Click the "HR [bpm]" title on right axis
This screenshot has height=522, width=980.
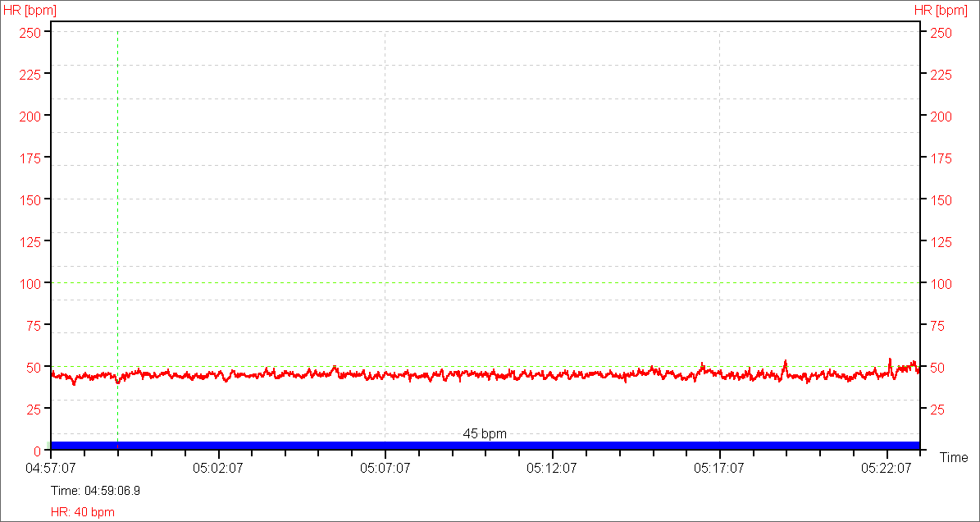(x=941, y=11)
